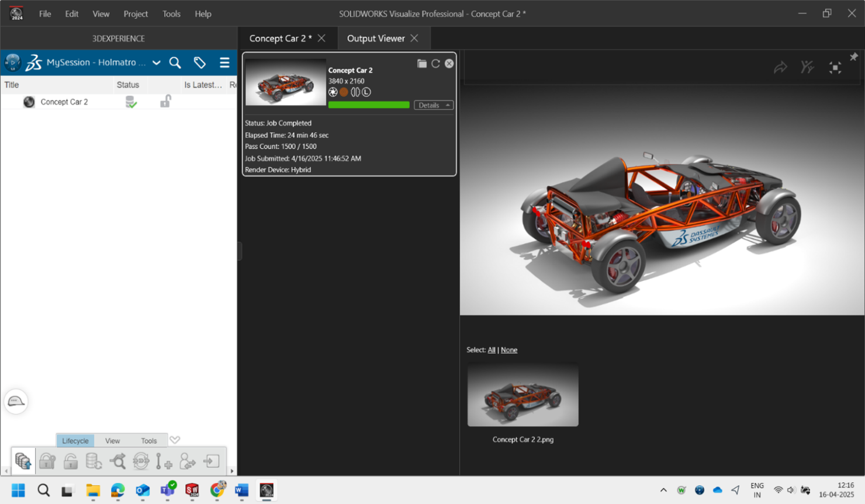Click the Select None link
The width and height of the screenshot is (865, 504).
(x=508, y=350)
